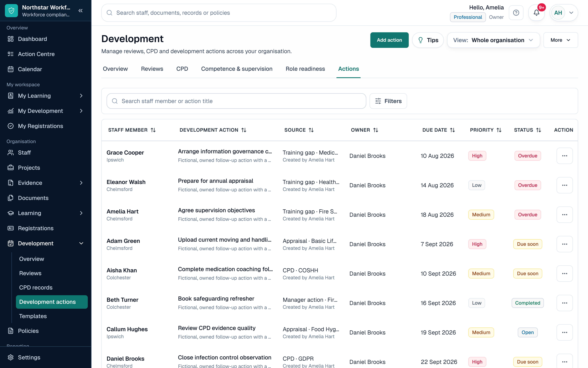Viewport: 588px width, 368px height.
Task: Click the Northstar shield logo
Action: pyautogui.click(x=11, y=11)
